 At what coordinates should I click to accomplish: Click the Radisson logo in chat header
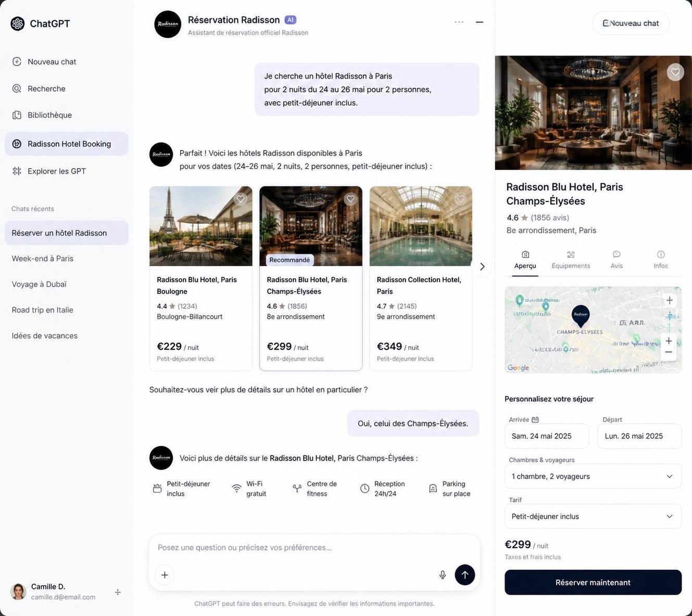[x=168, y=24]
